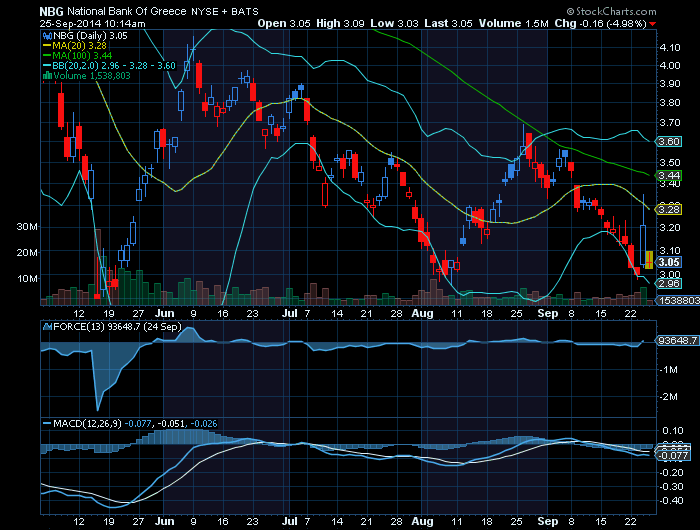Viewport: 700px width, 530px height.
Task: Click the StockCharts.com watermark text
Action: point(611,11)
